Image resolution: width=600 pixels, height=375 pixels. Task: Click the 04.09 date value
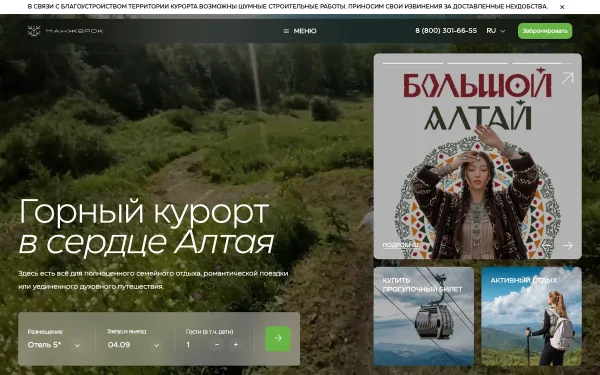(x=119, y=345)
